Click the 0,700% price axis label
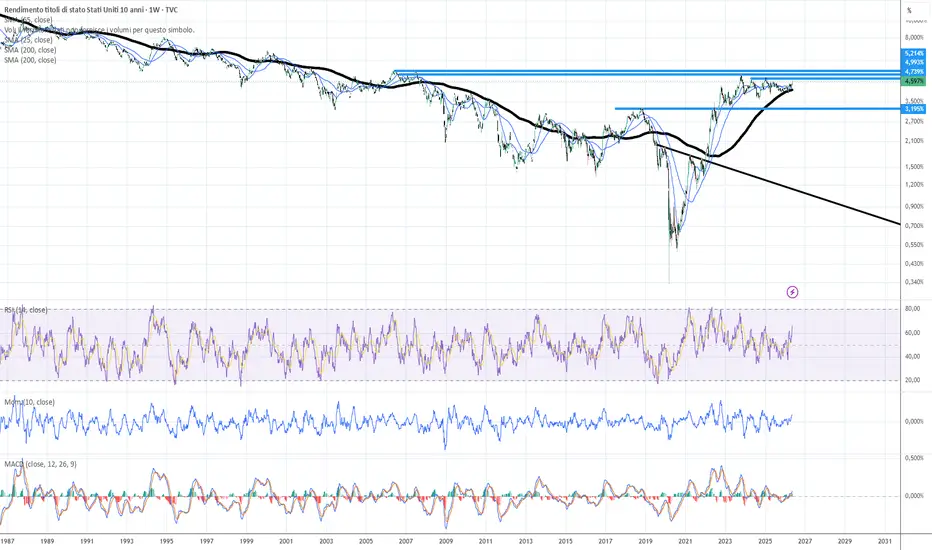The width and height of the screenshot is (932, 550). (x=914, y=226)
